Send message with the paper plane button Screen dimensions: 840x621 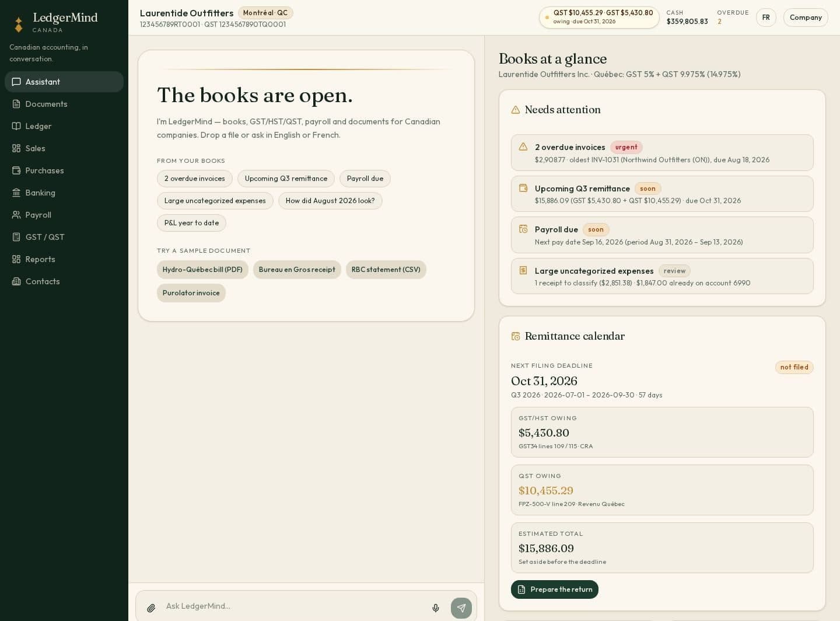(461, 608)
